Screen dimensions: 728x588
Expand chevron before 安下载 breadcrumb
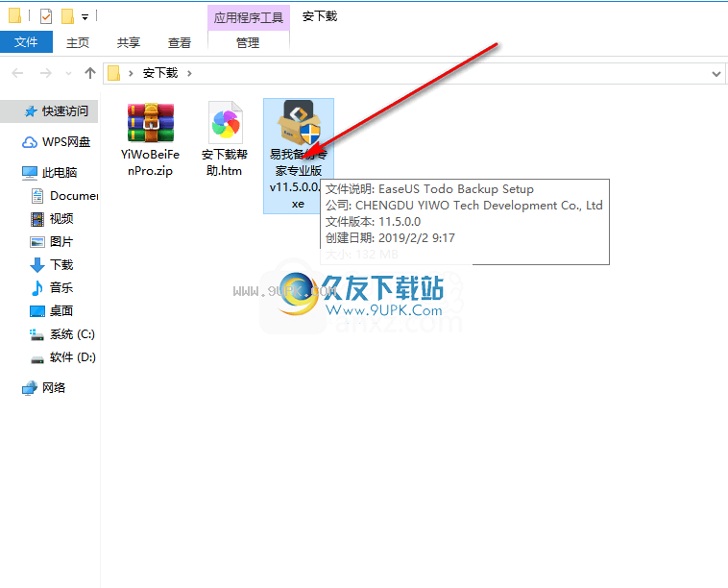[x=131, y=73]
